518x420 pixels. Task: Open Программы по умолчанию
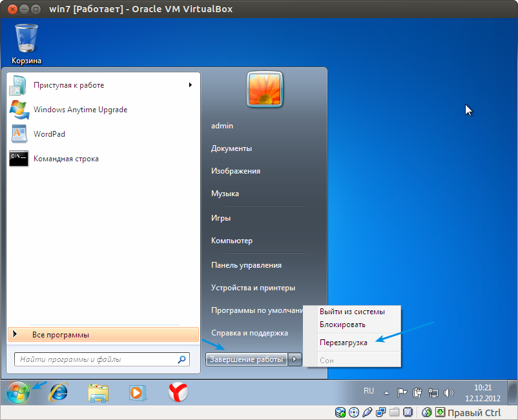pyautogui.click(x=257, y=310)
